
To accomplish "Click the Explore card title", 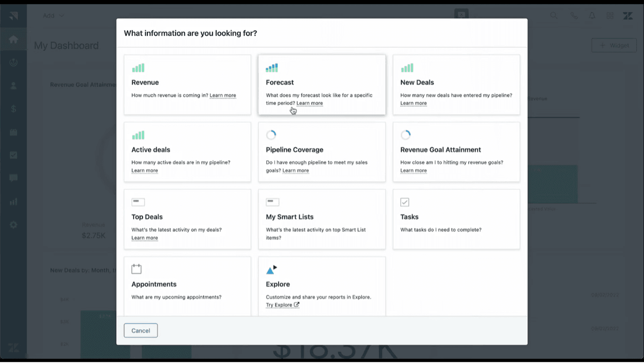I will (278, 284).
